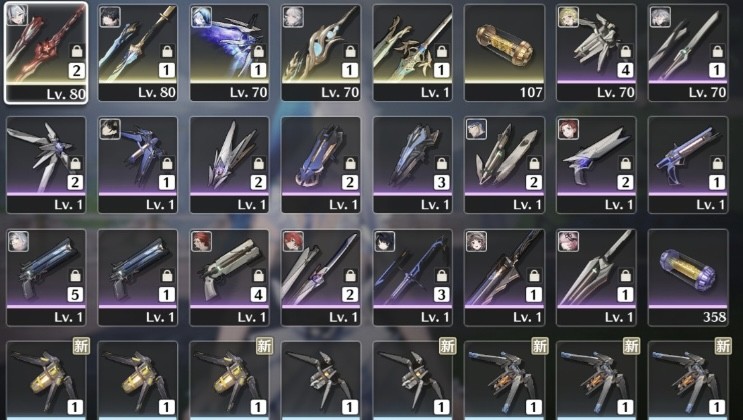This screenshot has height=420, width=743.
Task: Toggle the lock on the rank 4 gauntlets
Action: [625, 51]
